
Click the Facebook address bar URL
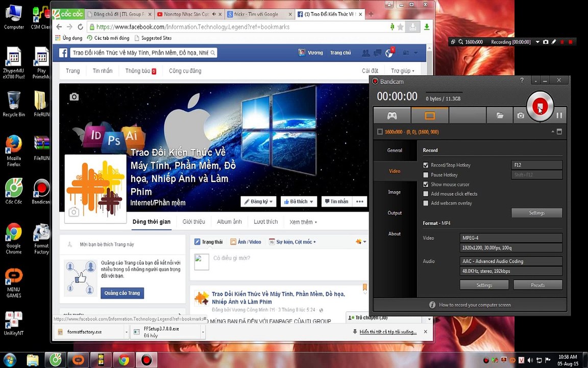click(x=193, y=27)
